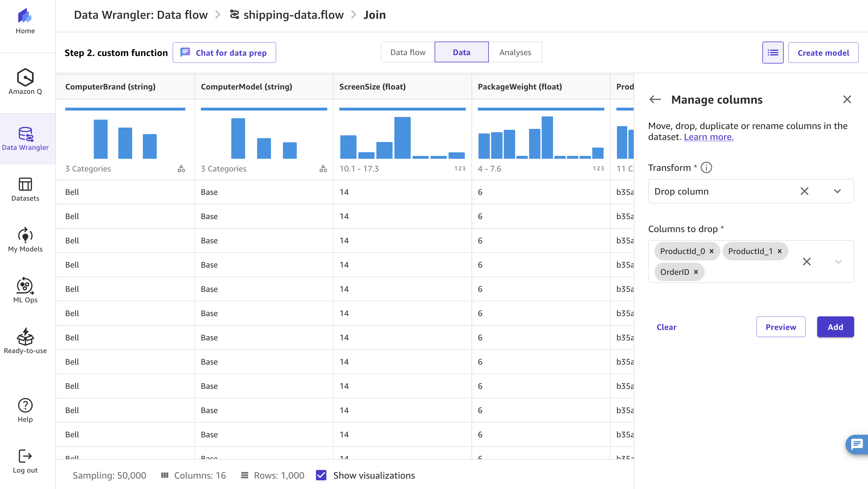Uncheck Show visualizations checkbox
Image resolution: width=868 pixels, height=489 pixels.
[x=321, y=475]
